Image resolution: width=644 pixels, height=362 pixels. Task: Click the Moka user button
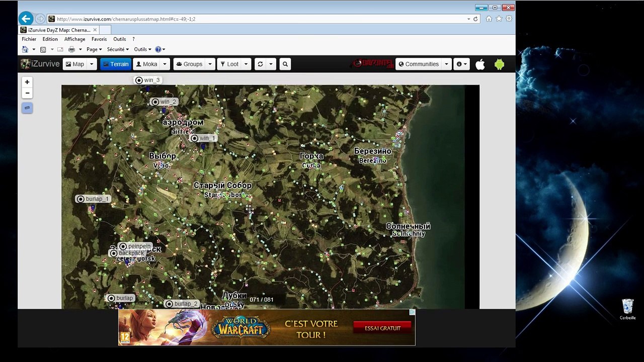pyautogui.click(x=147, y=64)
